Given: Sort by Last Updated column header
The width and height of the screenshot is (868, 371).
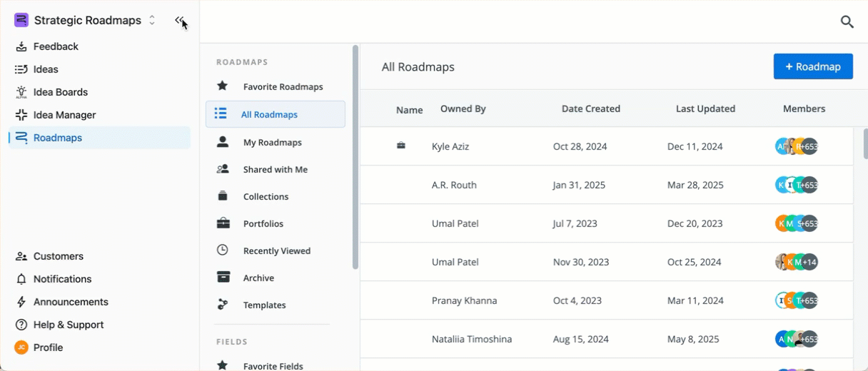Looking at the screenshot, I should 705,109.
